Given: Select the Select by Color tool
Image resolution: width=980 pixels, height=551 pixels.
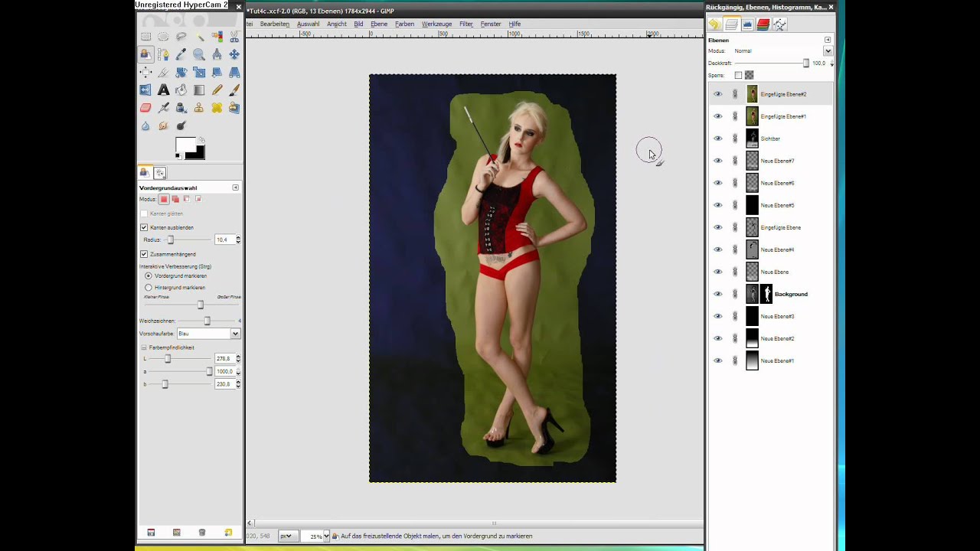Looking at the screenshot, I should [x=217, y=37].
